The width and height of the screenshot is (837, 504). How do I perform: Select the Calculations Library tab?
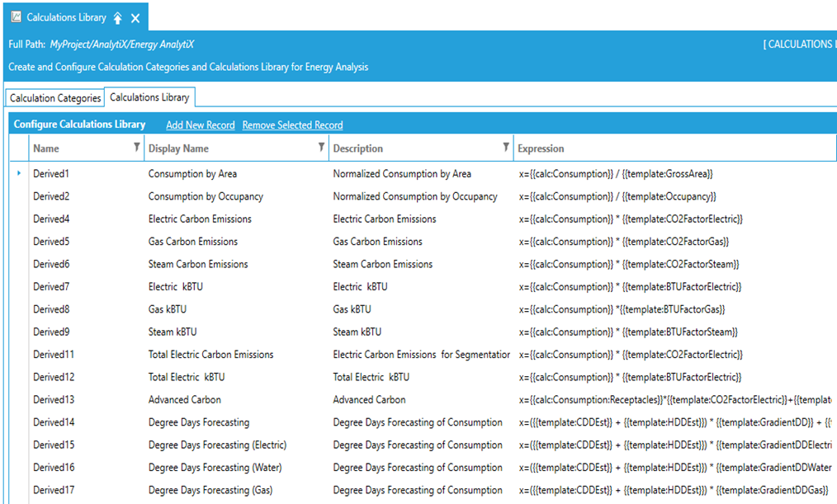tap(149, 97)
